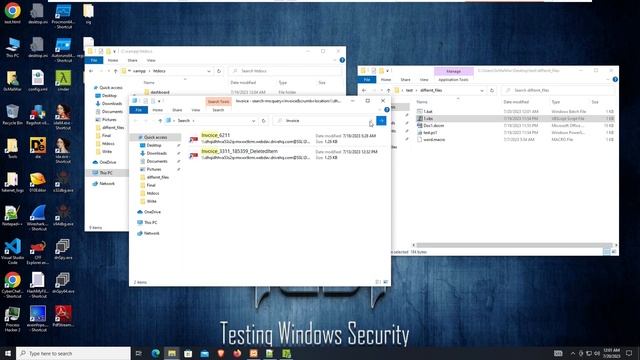Select test.ps1 in diffrent_files window
Screen dimensions: 640x360
(430, 132)
